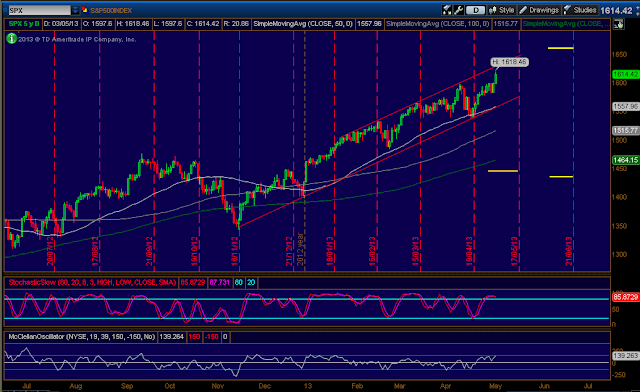640x392 pixels.
Task: Click the 1464.15 bubble on price axis
Action: (625, 160)
